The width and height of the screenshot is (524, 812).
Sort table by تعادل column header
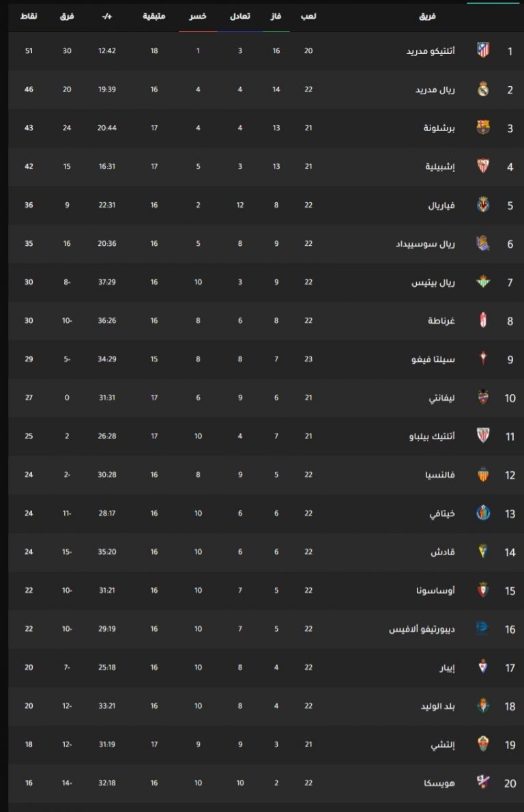click(x=239, y=16)
